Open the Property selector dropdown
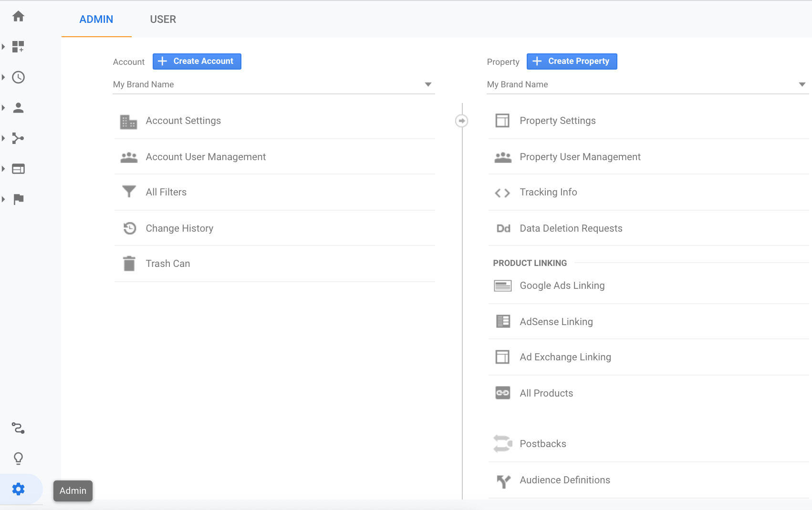 647,84
